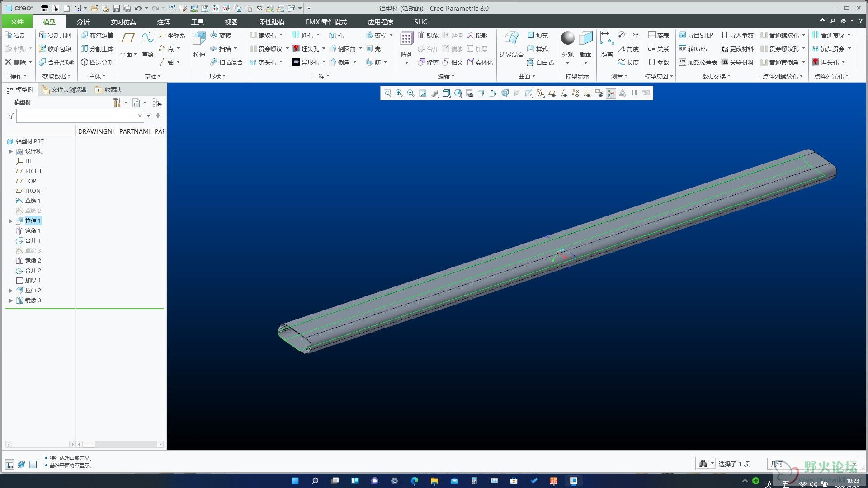Toggle coordinate system display in graphics toolbar
This screenshot has height=488, width=868.
(x=587, y=94)
